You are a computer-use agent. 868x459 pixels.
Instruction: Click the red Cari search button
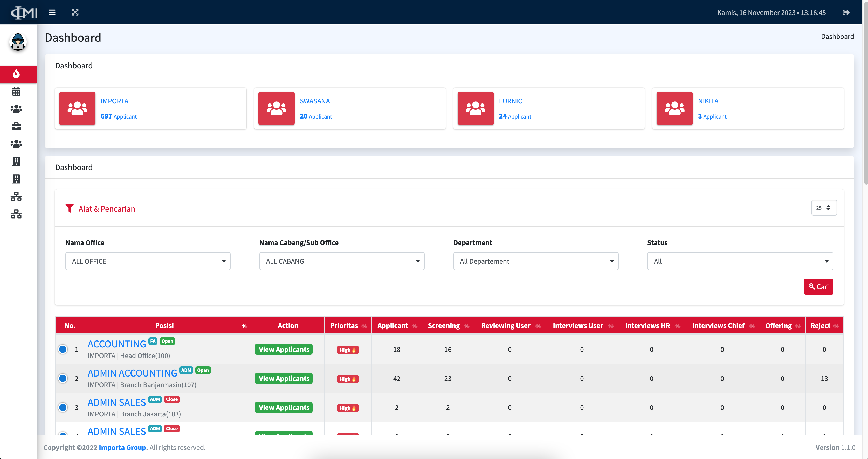[x=818, y=287]
